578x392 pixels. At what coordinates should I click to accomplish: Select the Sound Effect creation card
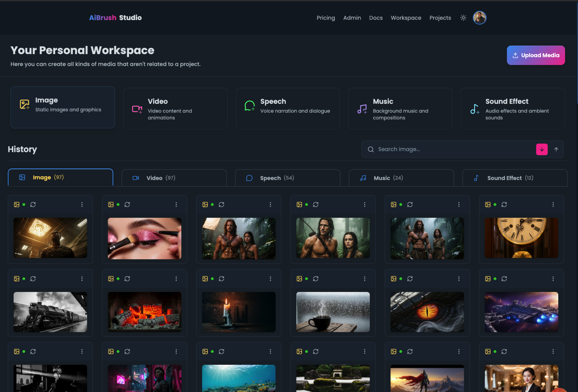513,109
